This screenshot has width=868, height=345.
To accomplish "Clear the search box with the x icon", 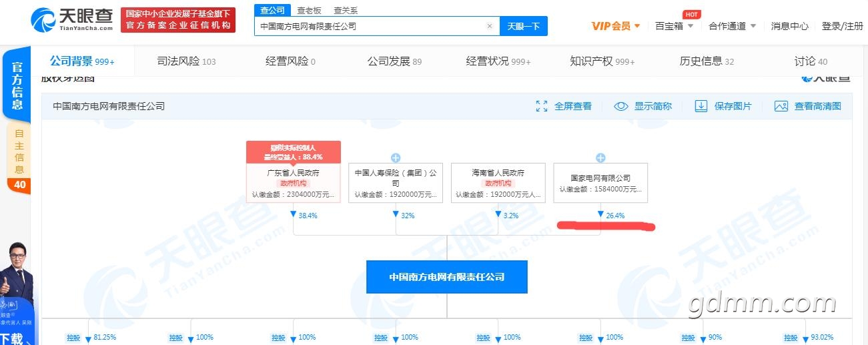I will [489, 27].
